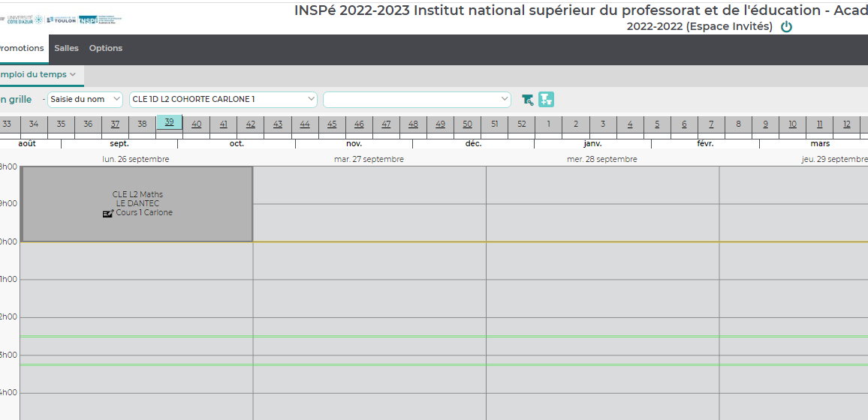Select week 41 in the week bar

pyautogui.click(x=224, y=124)
